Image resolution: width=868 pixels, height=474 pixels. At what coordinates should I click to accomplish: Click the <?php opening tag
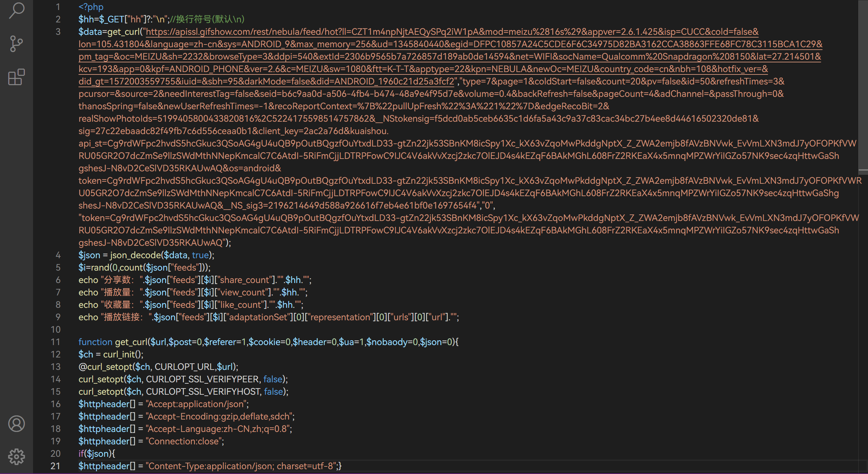pyautogui.click(x=91, y=7)
